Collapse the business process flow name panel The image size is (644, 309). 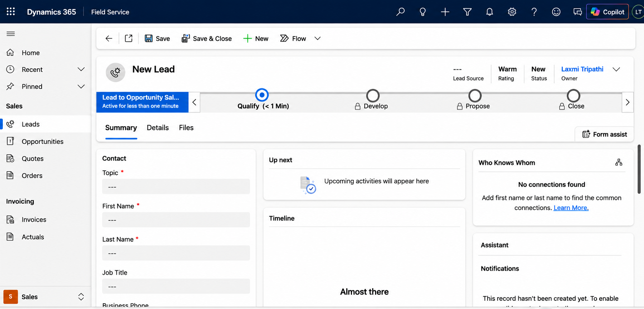pos(194,102)
